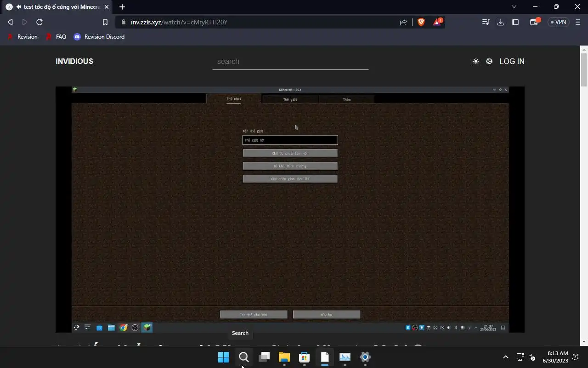Open the FAQ bookmark

coord(56,37)
